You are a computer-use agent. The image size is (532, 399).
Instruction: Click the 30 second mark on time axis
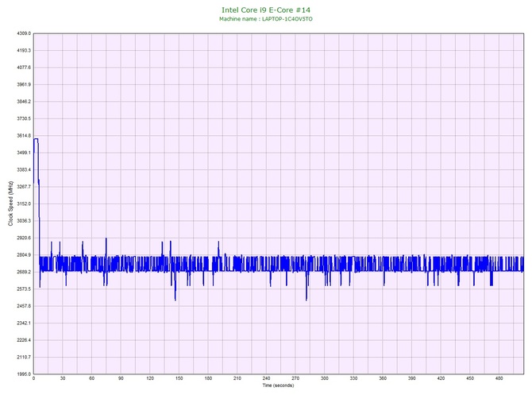pos(63,379)
